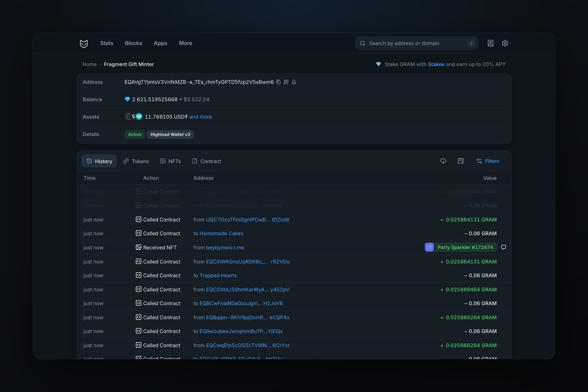Open the Apps menu
Image resolution: width=588 pixels, height=392 pixels.
[160, 43]
